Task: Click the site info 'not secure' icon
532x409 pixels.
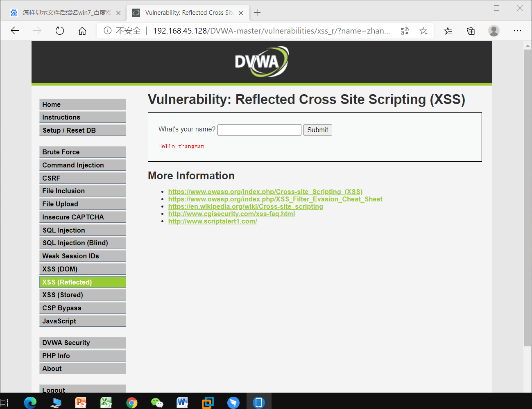Action: pos(108,31)
